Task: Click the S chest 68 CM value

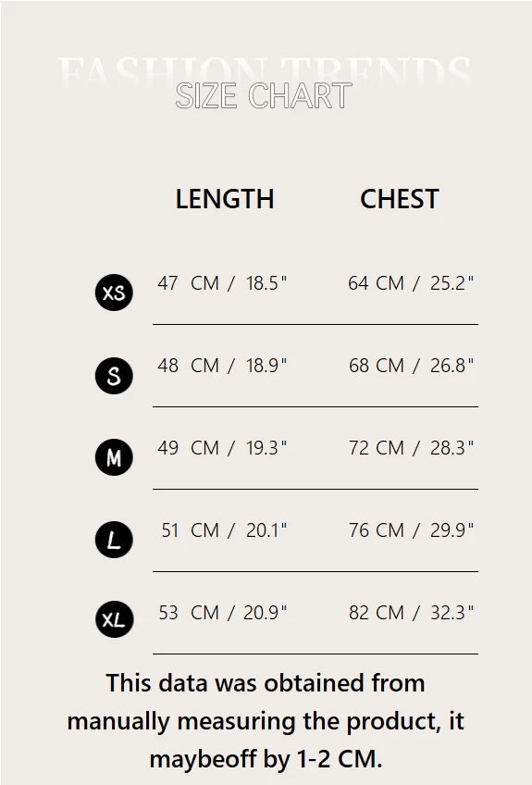Action: (411, 366)
